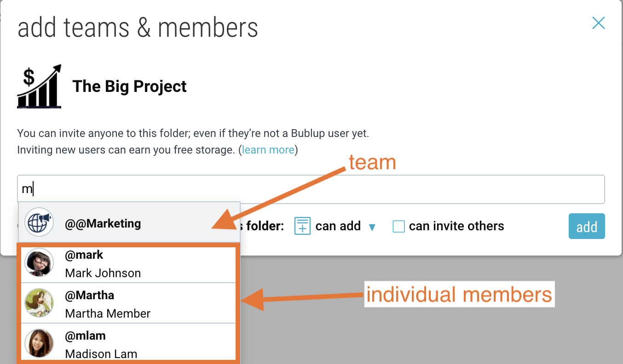
Task: Click The Big Project chart folder icon
Action: tap(39, 86)
